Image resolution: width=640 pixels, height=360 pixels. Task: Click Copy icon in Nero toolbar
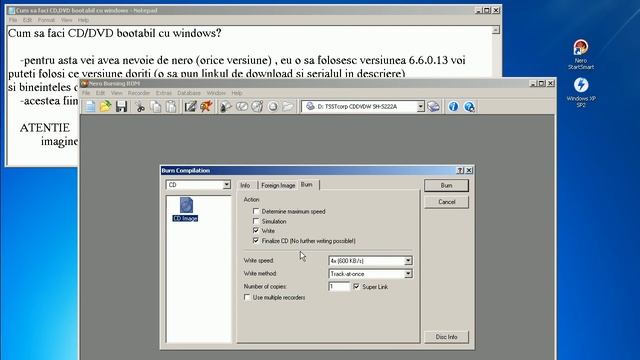156,107
